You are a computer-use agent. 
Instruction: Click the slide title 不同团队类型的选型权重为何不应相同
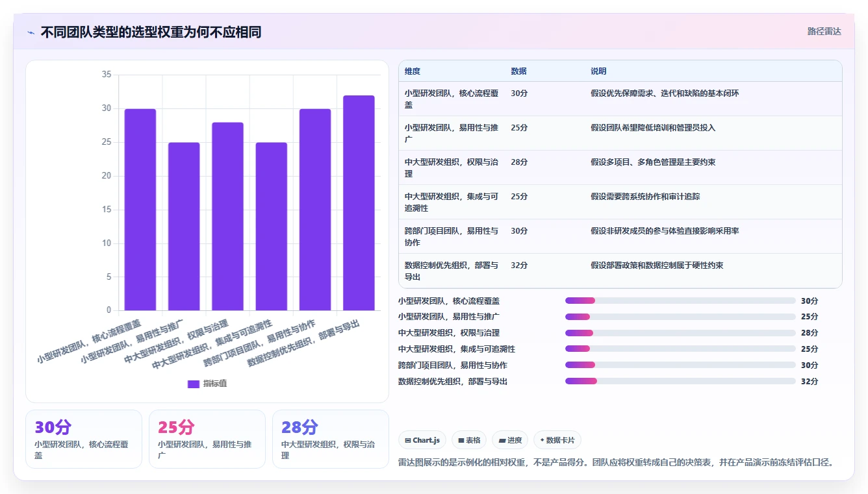coord(151,32)
